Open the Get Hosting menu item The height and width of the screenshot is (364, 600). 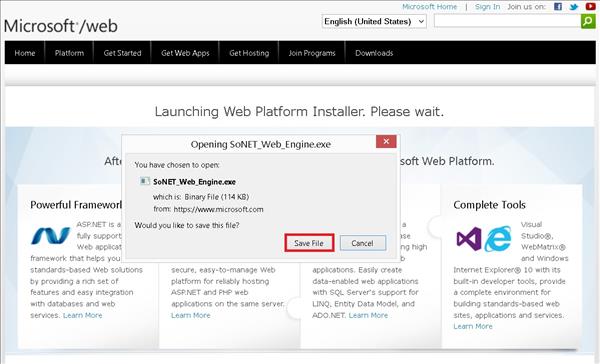point(249,53)
